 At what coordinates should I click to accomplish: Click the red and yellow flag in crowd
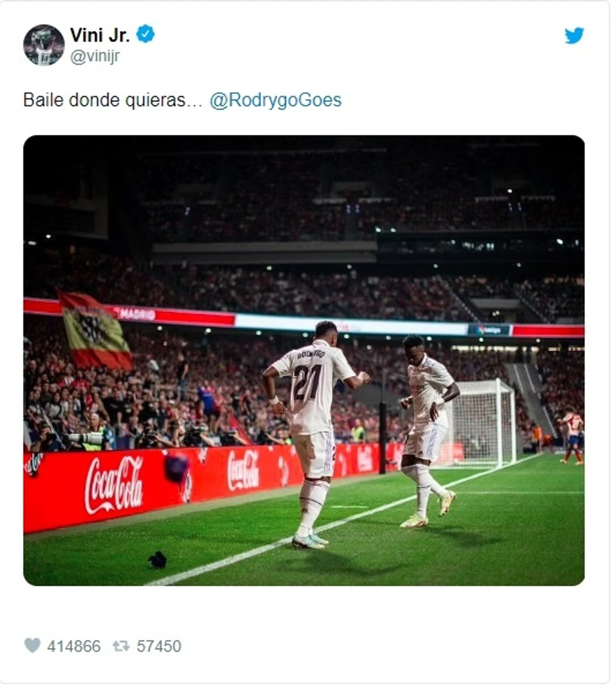95,331
